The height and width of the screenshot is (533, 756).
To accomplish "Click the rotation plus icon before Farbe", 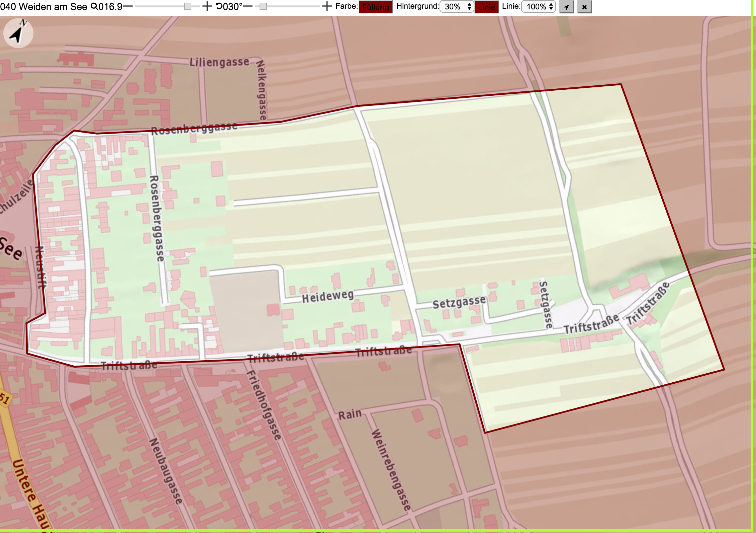I will click(x=326, y=6).
